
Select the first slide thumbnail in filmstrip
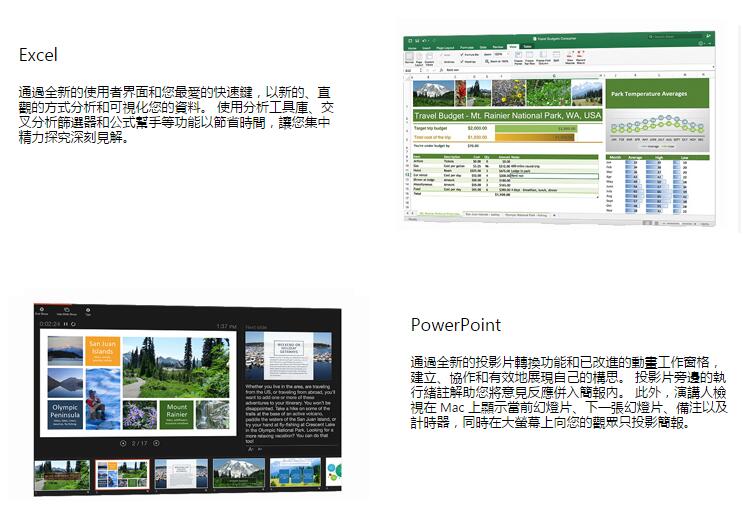coord(62,475)
